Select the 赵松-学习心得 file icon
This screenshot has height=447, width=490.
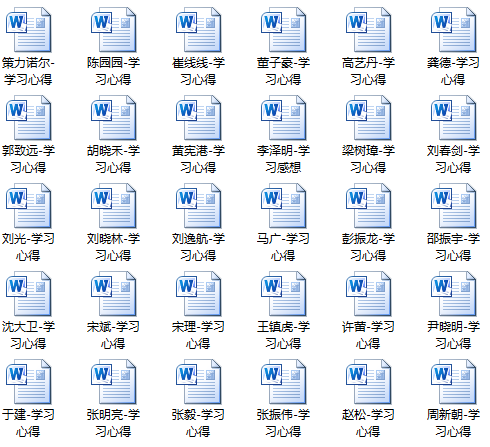point(368,382)
